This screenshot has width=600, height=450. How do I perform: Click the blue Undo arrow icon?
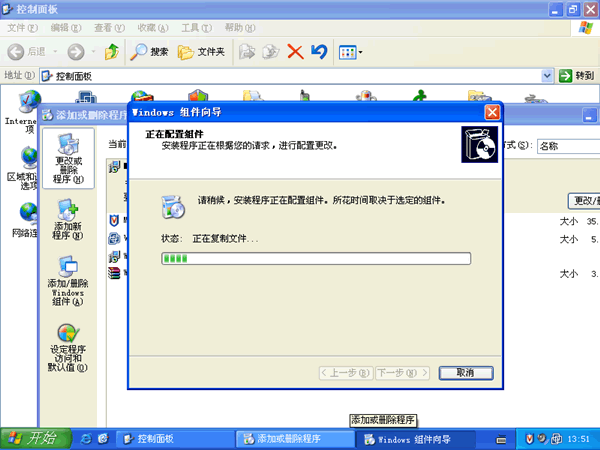click(319, 52)
